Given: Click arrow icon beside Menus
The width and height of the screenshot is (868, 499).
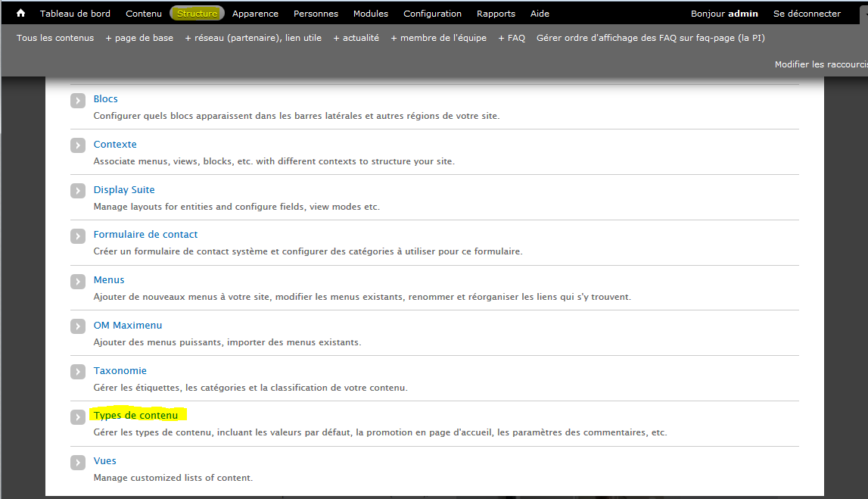Looking at the screenshot, I should 78,282.
